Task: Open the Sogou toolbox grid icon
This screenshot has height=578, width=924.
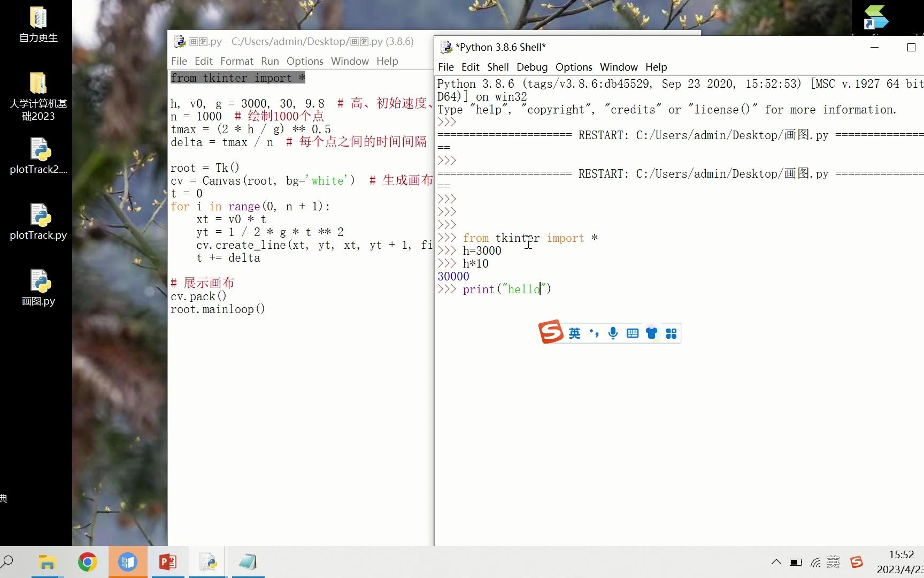Action: pyautogui.click(x=672, y=333)
